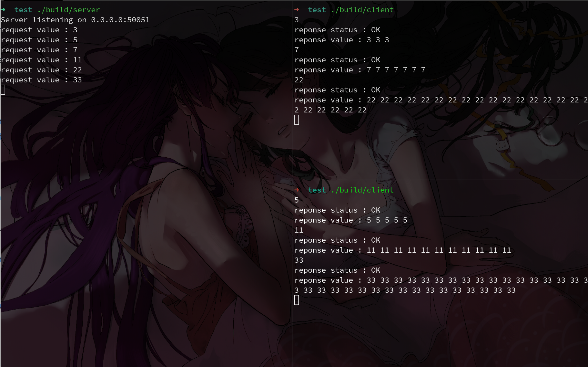This screenshot has height=367, width=588.
Task: Click the 'request value : 3' line
Action: (39, 30)
